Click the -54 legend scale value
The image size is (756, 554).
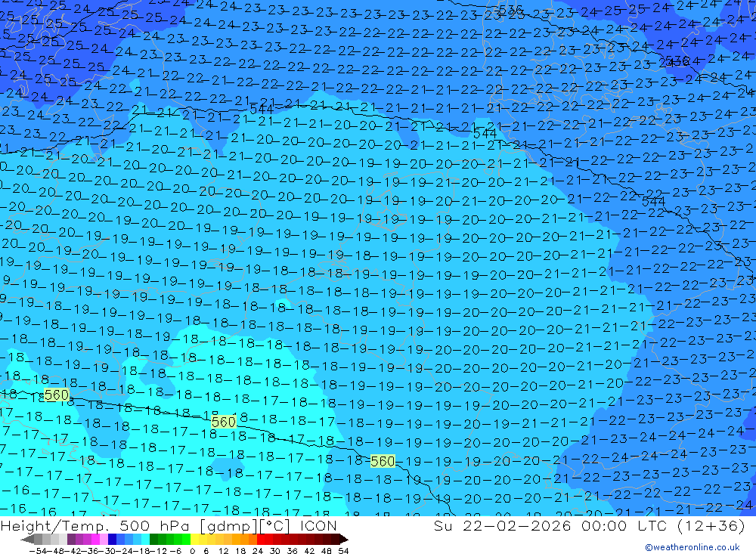coord(37,551)
